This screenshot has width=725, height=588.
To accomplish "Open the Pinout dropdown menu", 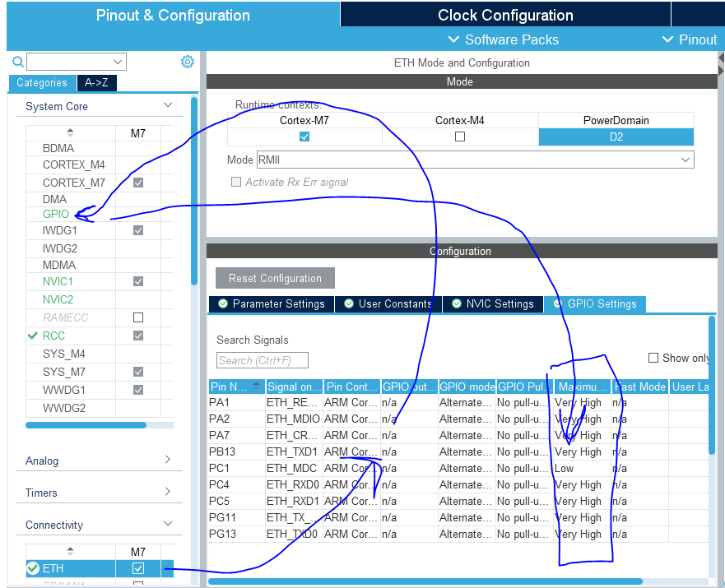I will 690,39.
